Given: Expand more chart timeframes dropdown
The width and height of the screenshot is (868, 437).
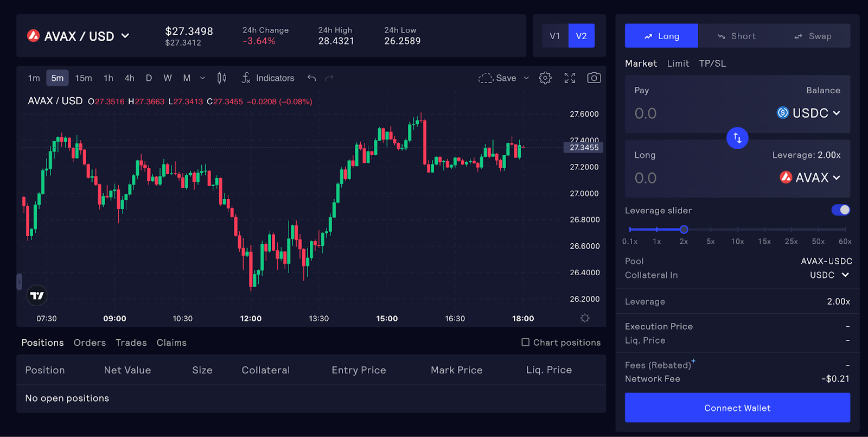Looking at the screenshot, I should click(203, 78).
